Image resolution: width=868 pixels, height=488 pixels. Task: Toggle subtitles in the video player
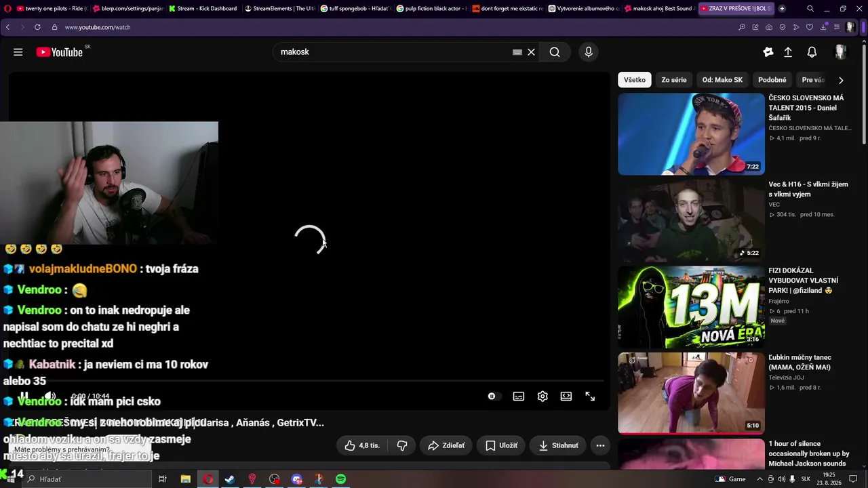point(519,396)
